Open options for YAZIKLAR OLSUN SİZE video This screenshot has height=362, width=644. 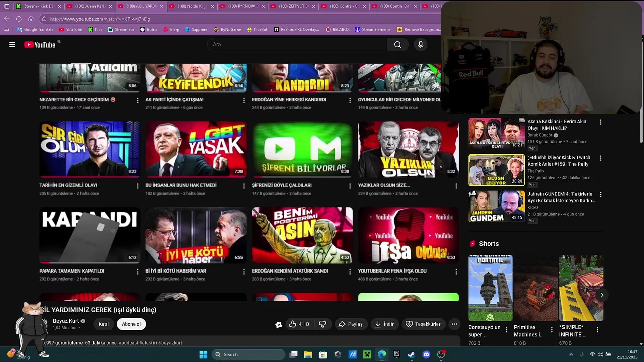coord(456,186)
